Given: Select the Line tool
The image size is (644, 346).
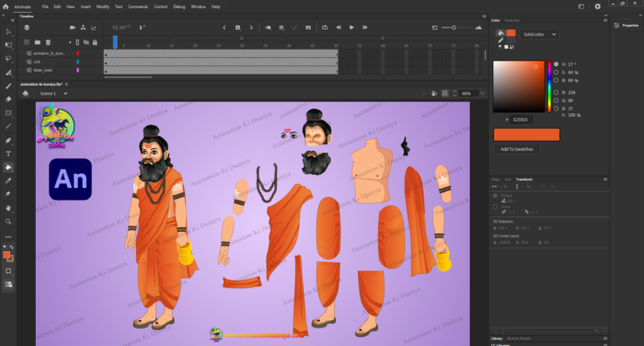Looking at the screenshot, I should pyautogui.click(x=8, y=126).
